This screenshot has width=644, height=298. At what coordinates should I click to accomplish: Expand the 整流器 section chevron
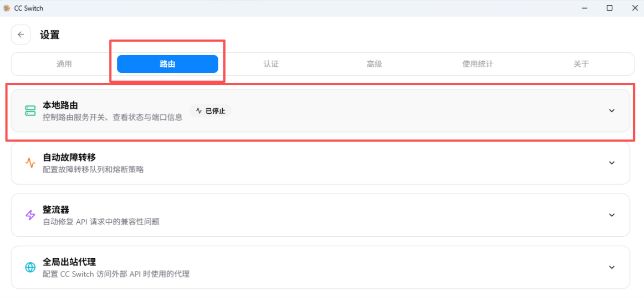pos(611,215)
